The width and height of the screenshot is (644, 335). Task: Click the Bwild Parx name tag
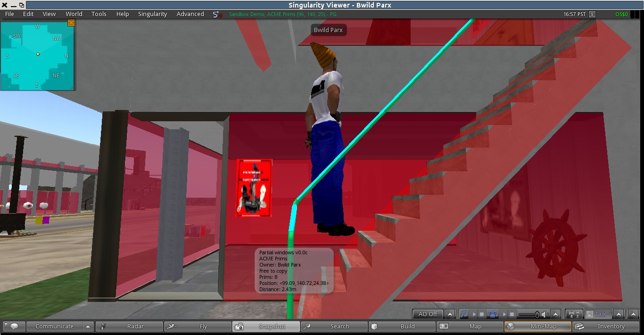pos(329,30)
